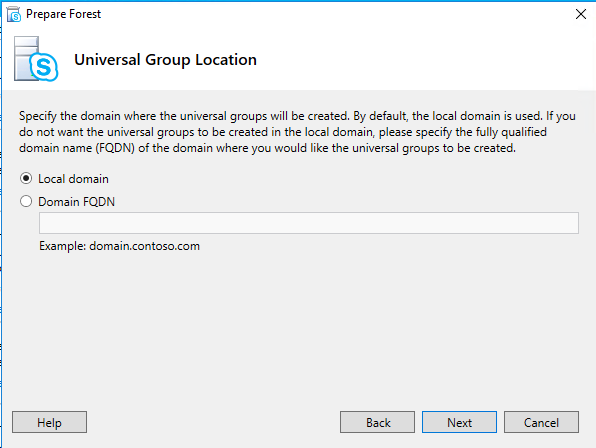Click the Local domain option label
The image size is (596, 448).
click(73, 179)
